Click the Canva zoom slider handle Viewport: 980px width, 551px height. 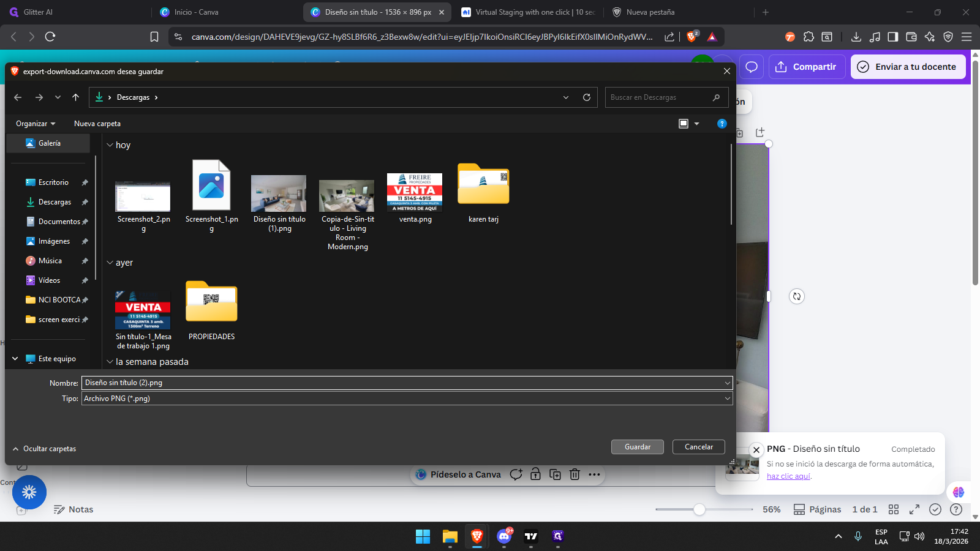pos(699,509)
